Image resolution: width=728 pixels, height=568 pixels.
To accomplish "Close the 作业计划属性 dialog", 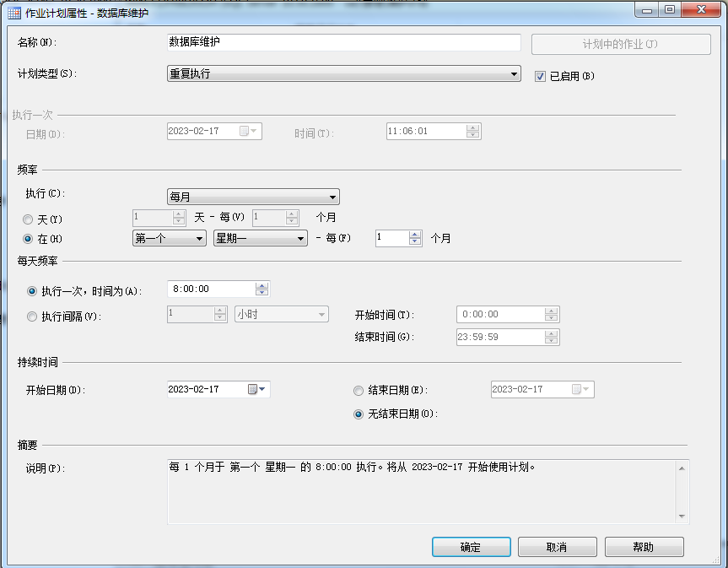I will (702, 10).
